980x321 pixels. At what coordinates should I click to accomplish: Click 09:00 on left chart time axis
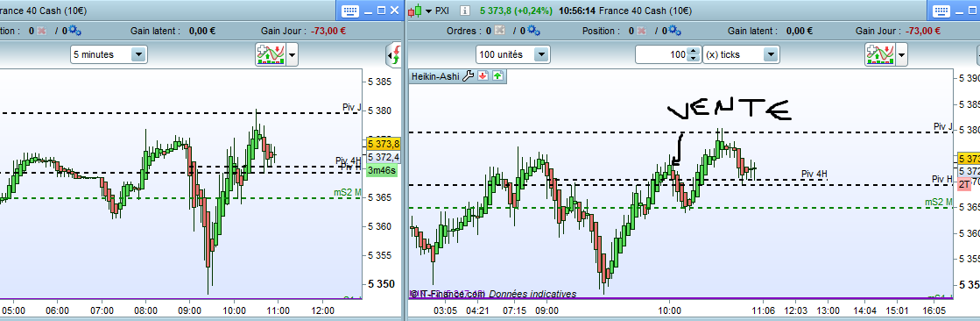[189, 310]
